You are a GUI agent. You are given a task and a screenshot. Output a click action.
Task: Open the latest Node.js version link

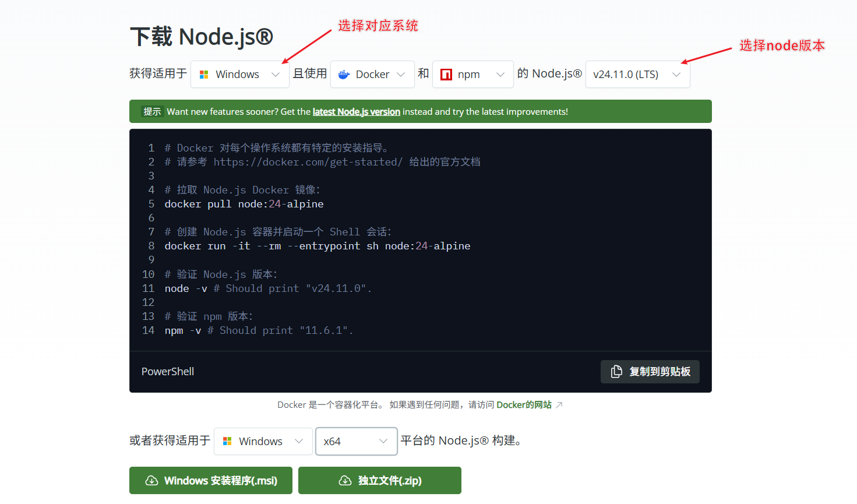(356, 111)
